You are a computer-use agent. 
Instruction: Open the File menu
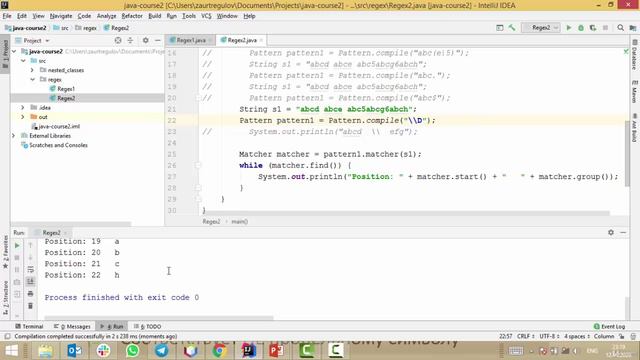pos(7,16)
